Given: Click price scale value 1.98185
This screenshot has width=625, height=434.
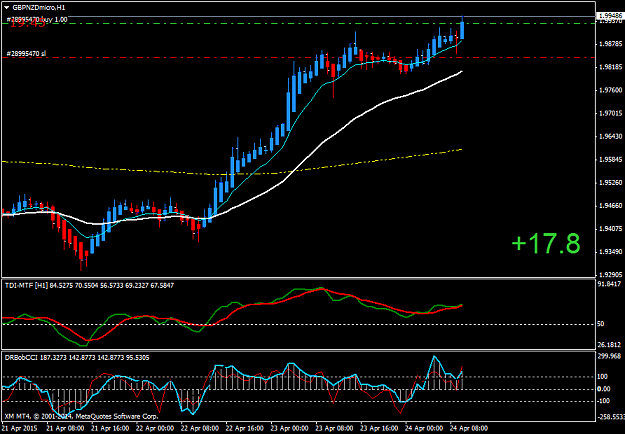Looking at the screenshot, I should [609, 67].
